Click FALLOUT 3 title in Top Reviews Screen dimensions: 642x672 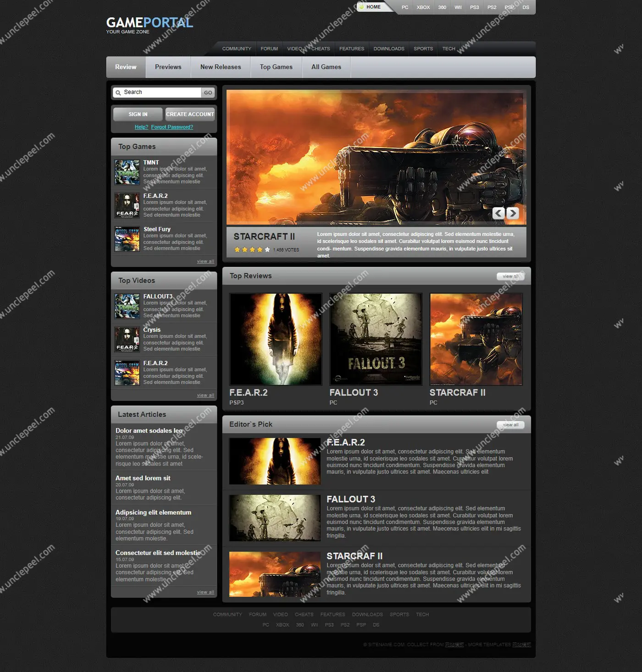tap(354, 393)
